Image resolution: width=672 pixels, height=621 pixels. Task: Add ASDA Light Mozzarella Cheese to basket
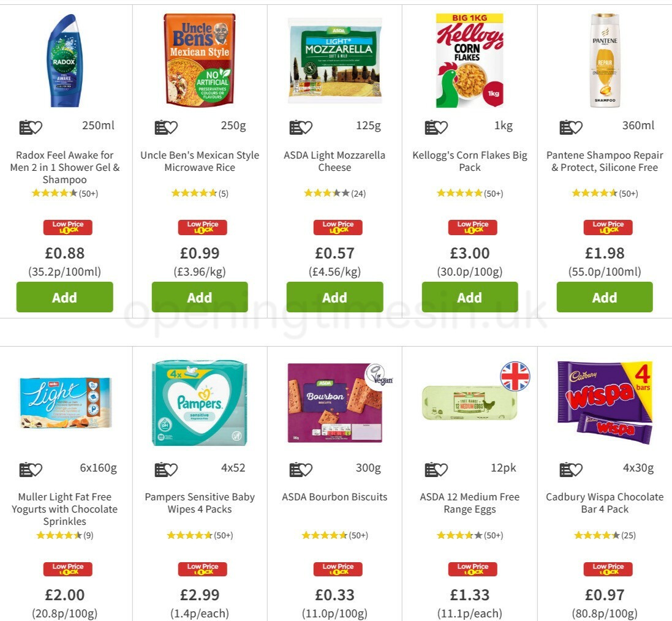point(334,297)
